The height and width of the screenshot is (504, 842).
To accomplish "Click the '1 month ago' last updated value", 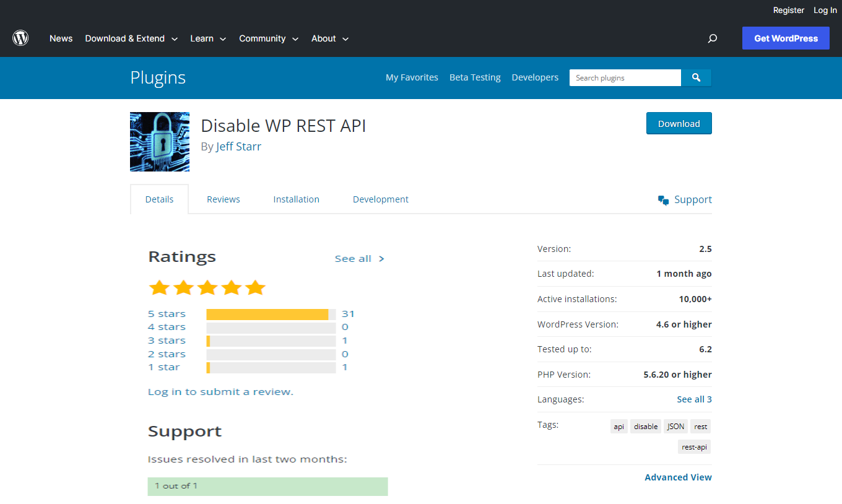I will [684, 274].
